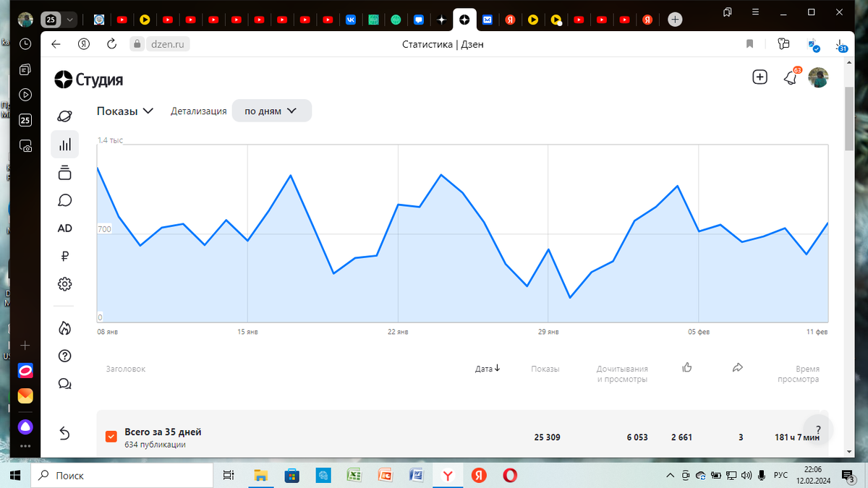Click the 6 053 reads value
The image size is (868, 488).
pos(637,437)
